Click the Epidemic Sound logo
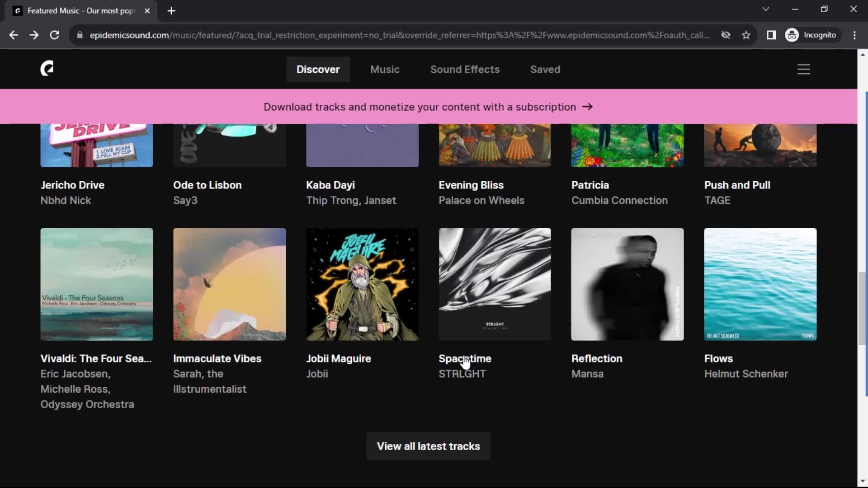Image resolution: width=868 pixels, height=488 pixels. (x=47, y=69)
